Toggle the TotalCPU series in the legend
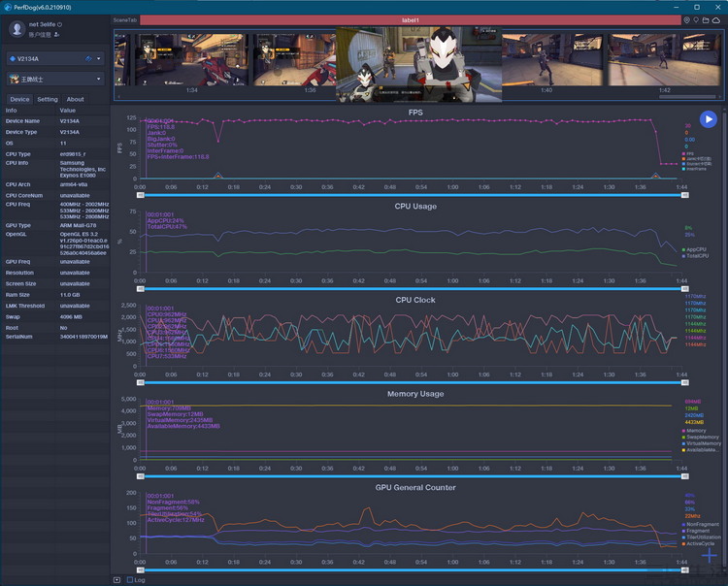 coord(695,256)
